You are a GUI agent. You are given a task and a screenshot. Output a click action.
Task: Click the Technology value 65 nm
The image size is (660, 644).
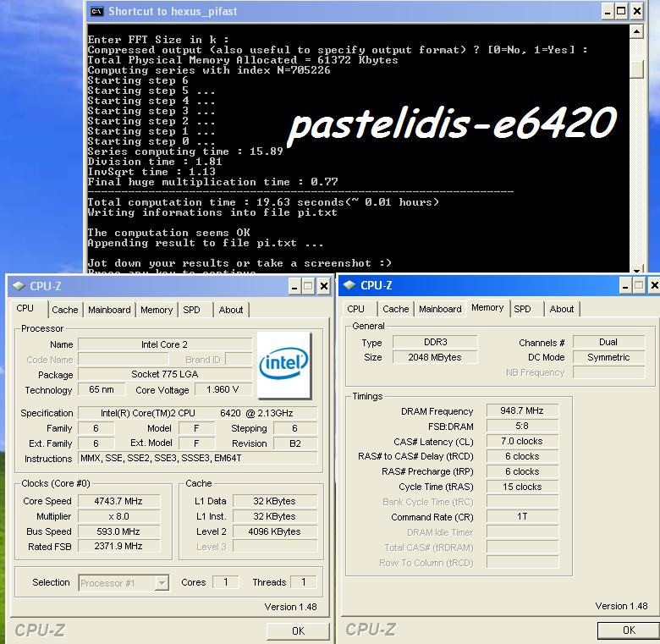point(102,389)
